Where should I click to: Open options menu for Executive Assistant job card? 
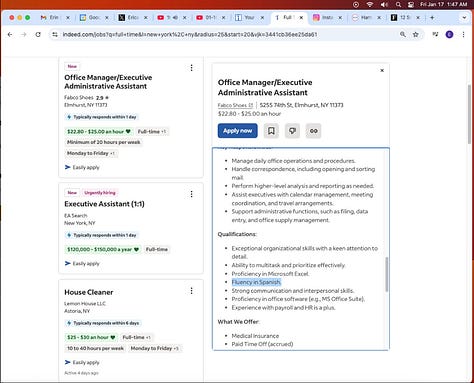191,194
